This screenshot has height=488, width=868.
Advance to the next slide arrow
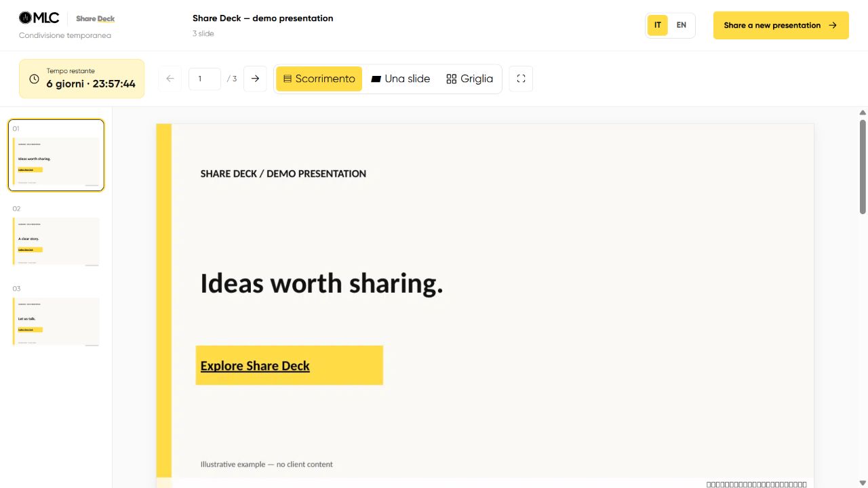click(255, 79)
